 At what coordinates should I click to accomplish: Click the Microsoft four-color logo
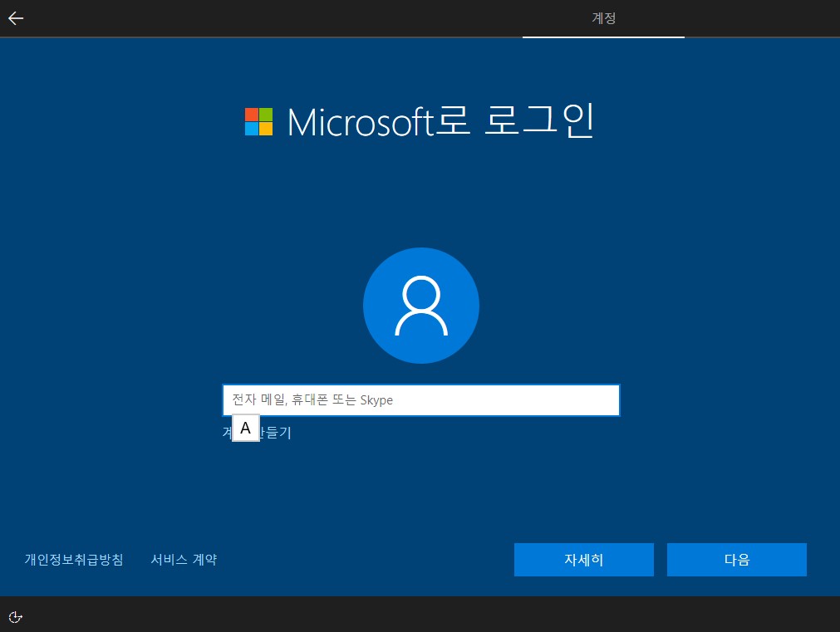click(x=258, y=121)
